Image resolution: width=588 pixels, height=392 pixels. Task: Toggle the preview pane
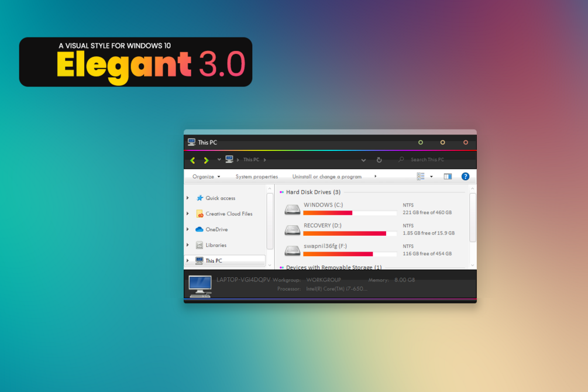point(448,176)
